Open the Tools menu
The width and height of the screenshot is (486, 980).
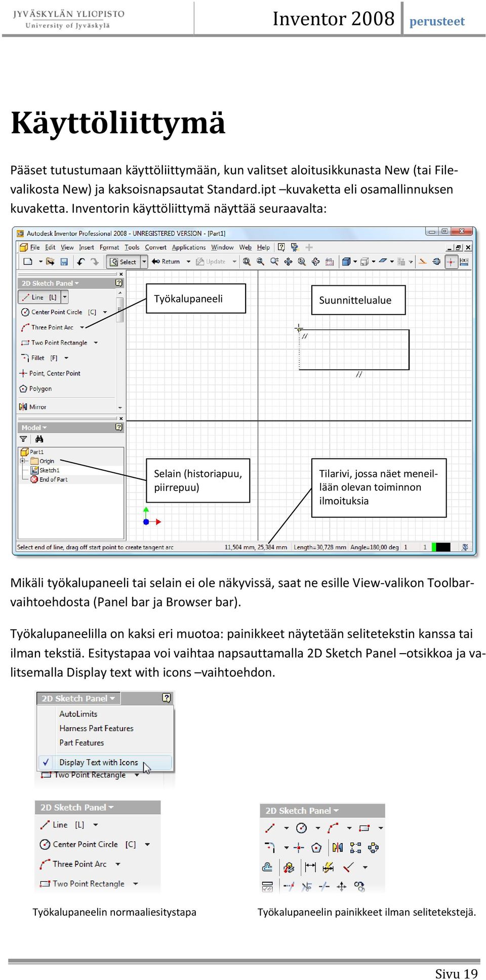pos(132,247)
